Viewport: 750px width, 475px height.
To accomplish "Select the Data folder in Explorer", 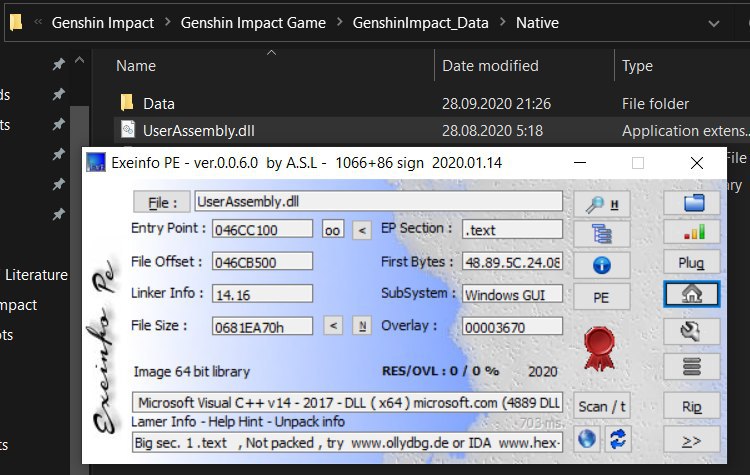I will 159,103.
